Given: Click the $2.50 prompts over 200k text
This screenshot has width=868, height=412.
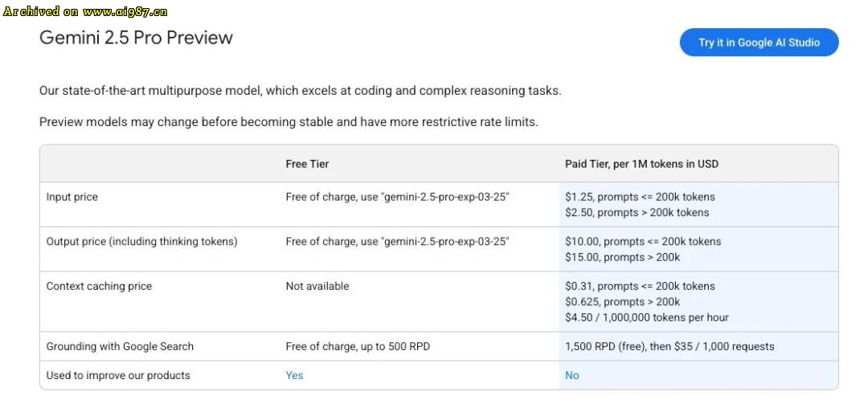Looking at the screenshot, I should (x=637, y=212).
